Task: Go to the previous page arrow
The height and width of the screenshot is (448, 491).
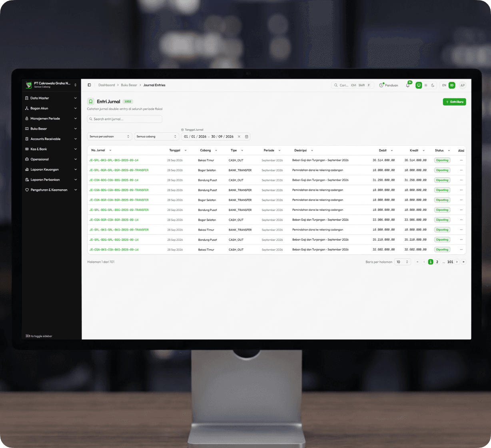Action: point(424,262)
